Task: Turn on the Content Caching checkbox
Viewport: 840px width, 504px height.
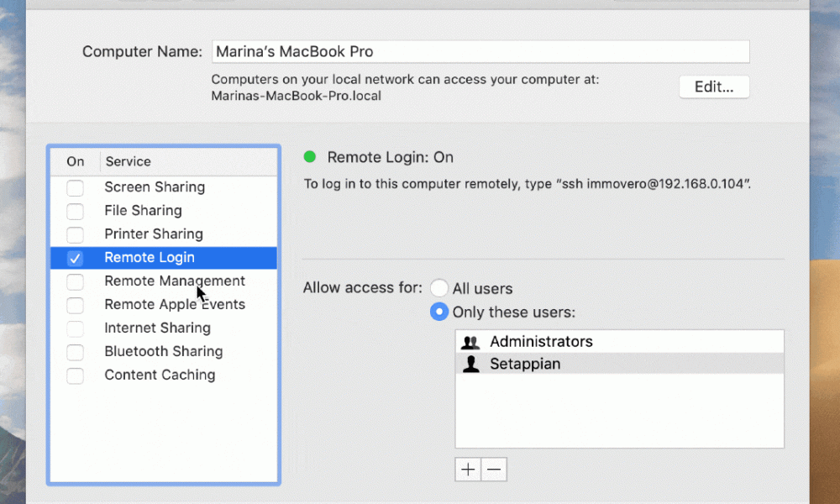Action: click(75, 376)
